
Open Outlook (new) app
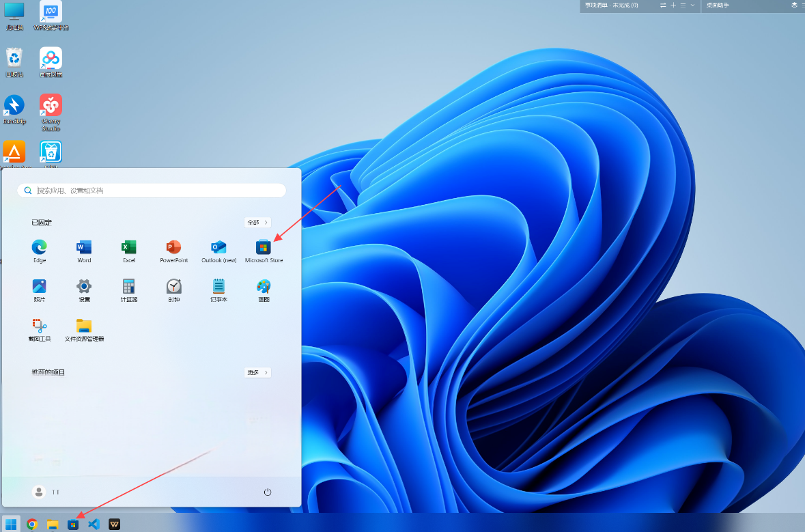point(218,251)
